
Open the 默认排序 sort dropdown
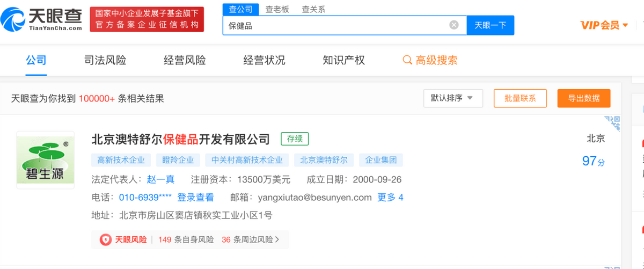[x=453, y=98]
